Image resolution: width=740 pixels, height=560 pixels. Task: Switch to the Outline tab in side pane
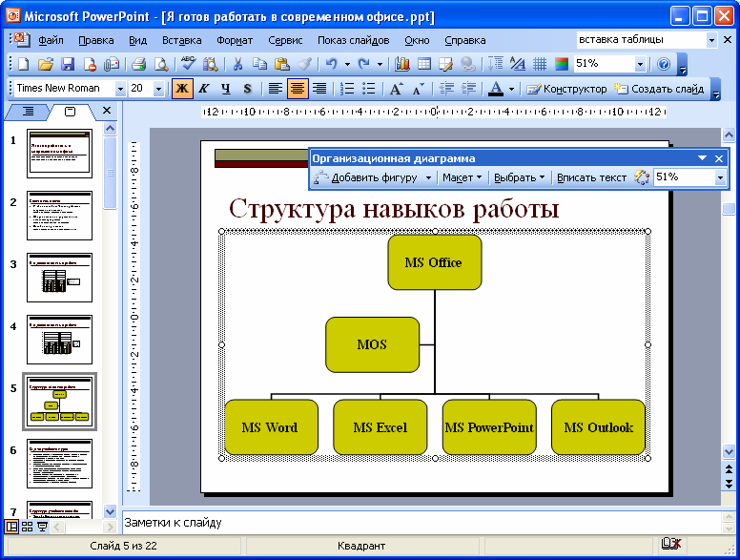[29, 112]
